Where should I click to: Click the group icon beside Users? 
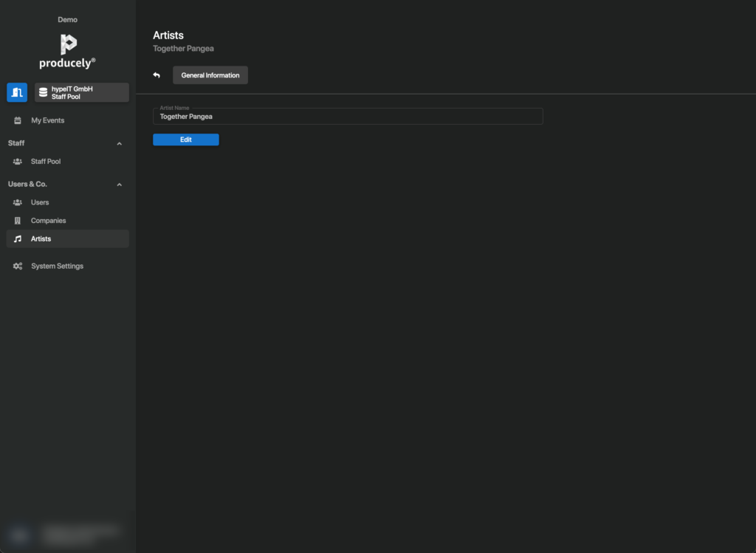coord(18,202)
